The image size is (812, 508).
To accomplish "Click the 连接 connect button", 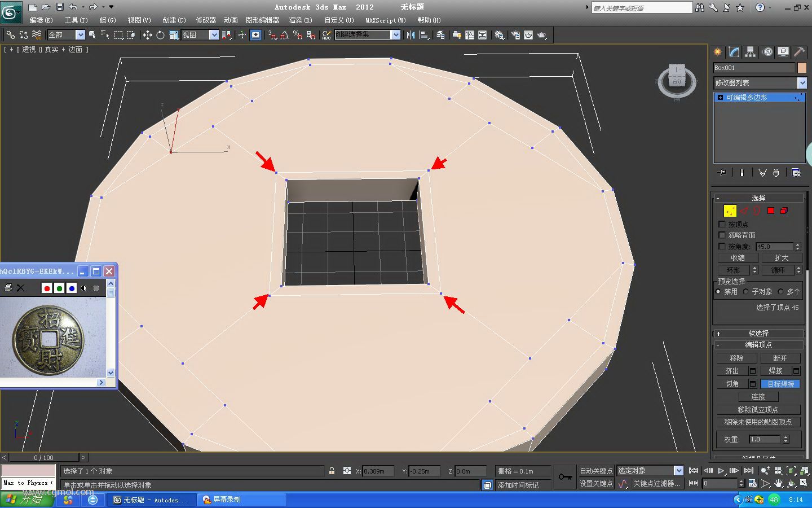I will coord(758,397).
